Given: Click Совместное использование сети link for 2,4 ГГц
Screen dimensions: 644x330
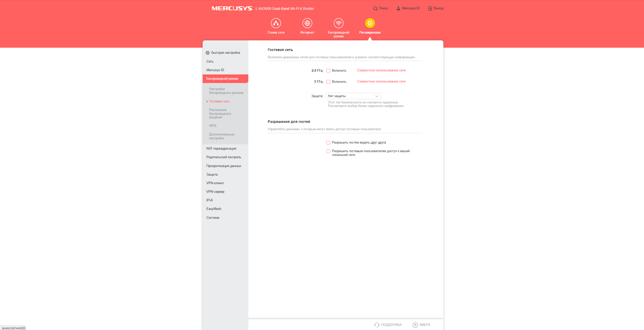Looking at the screenshot, I should click(x=381, y=70).
